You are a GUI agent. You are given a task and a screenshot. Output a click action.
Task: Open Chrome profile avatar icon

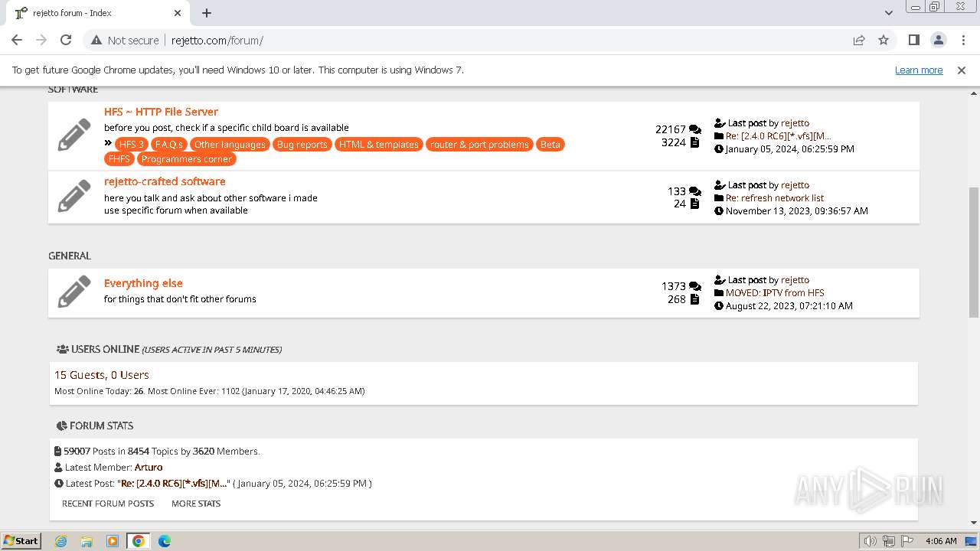point(939,40)
